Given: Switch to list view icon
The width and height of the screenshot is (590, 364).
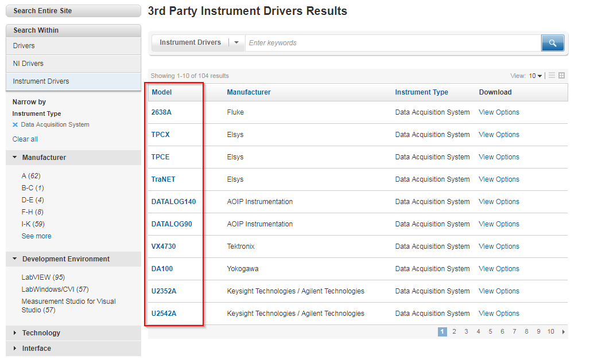Looking at the screenshot, I should [x=552, y=76].
